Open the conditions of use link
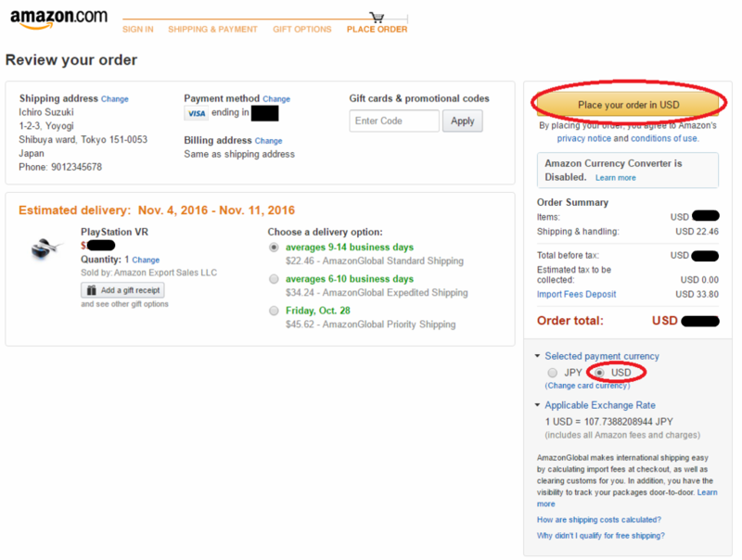Viewport: 742px width, 560px height. tap(664, 138)
